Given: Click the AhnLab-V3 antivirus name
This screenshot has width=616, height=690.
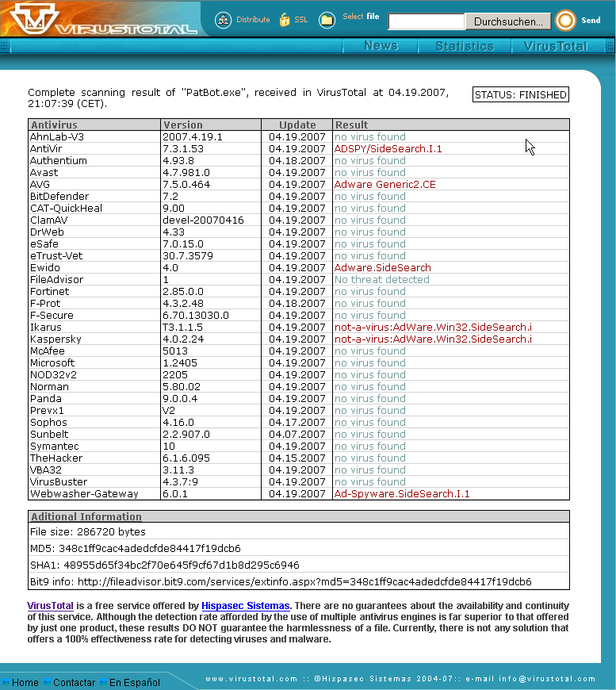Looking at the screenshot, I should pos(57,137).
